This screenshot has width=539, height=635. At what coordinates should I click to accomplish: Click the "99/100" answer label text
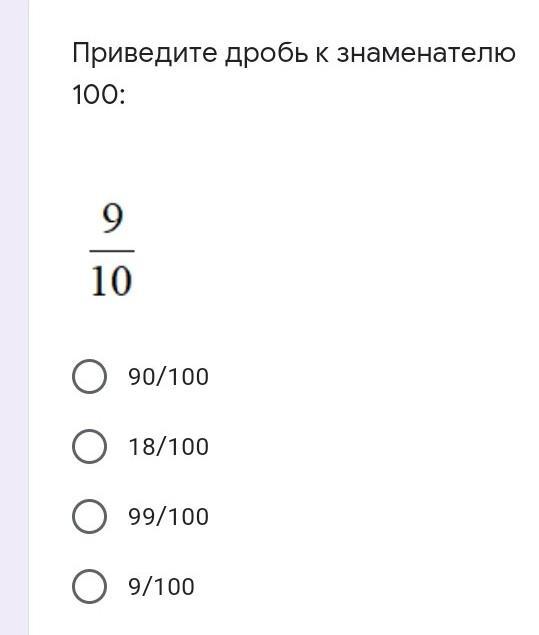point(168,517)
